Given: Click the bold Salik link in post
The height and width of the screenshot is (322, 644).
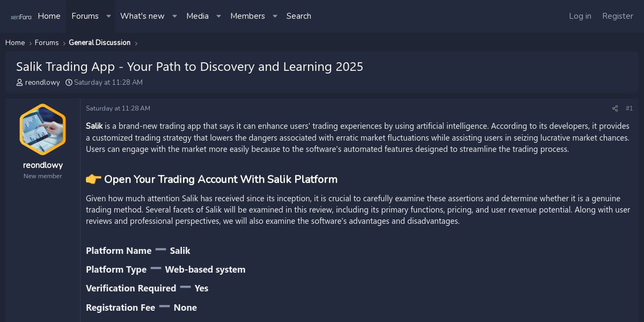Looking at the screenshot, I should tap(94, 126).
